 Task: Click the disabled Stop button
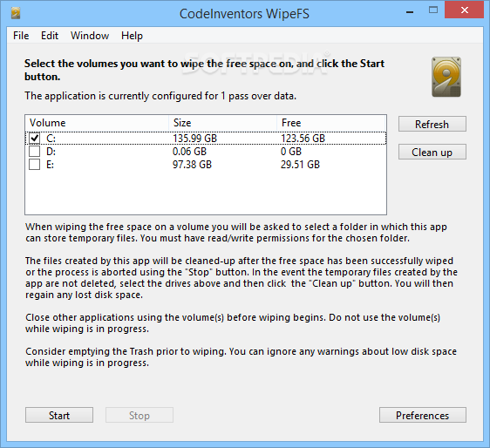140,415
